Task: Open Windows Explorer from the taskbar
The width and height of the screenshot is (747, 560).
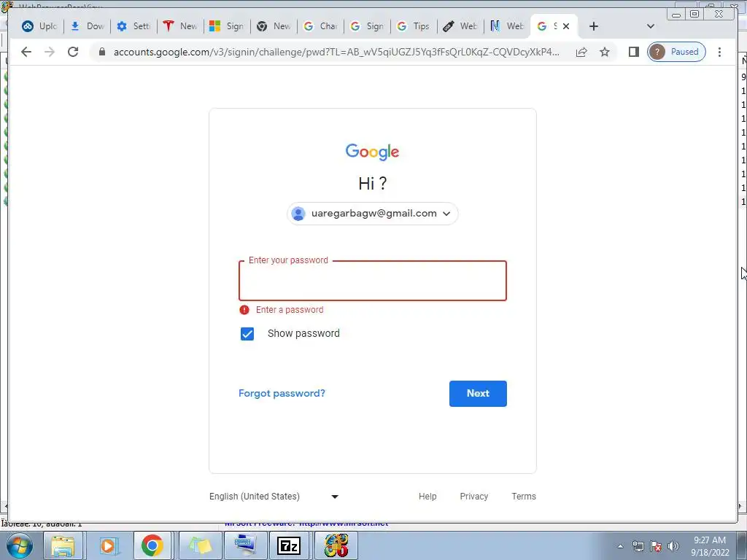Action: tap(63, 545)
